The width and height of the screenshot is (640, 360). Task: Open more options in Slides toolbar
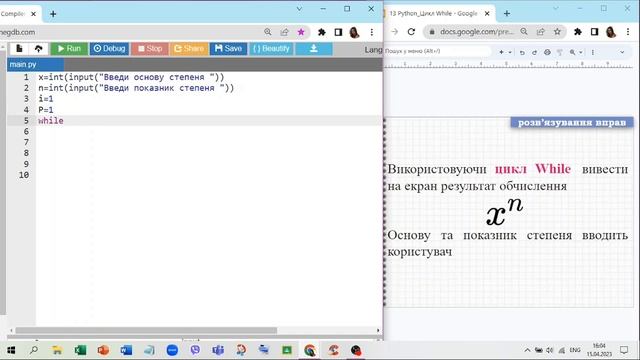[x=593, y=52]
